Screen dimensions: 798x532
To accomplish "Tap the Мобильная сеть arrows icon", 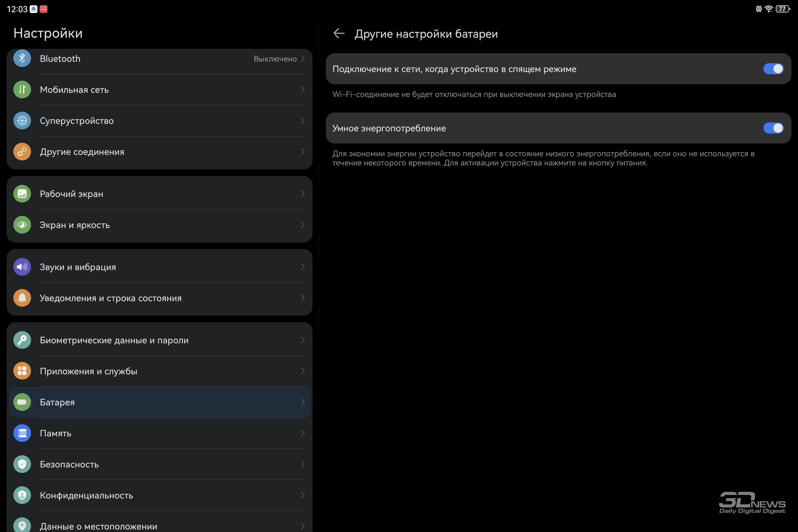I will [22, 89].
